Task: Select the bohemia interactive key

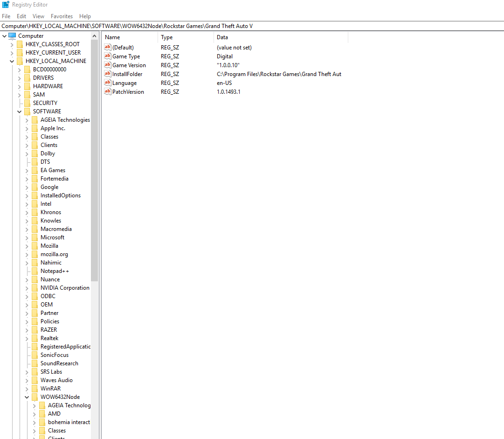Action: pos(69,422)
